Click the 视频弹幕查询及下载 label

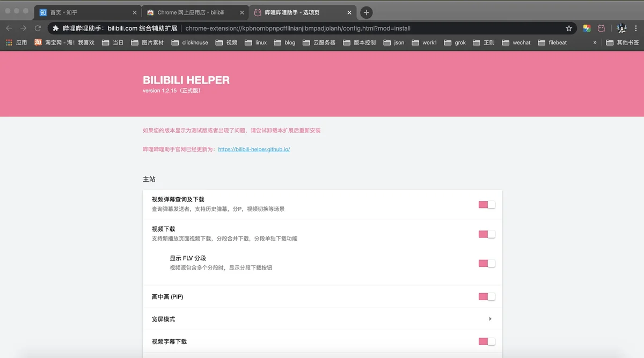(178, 199)
